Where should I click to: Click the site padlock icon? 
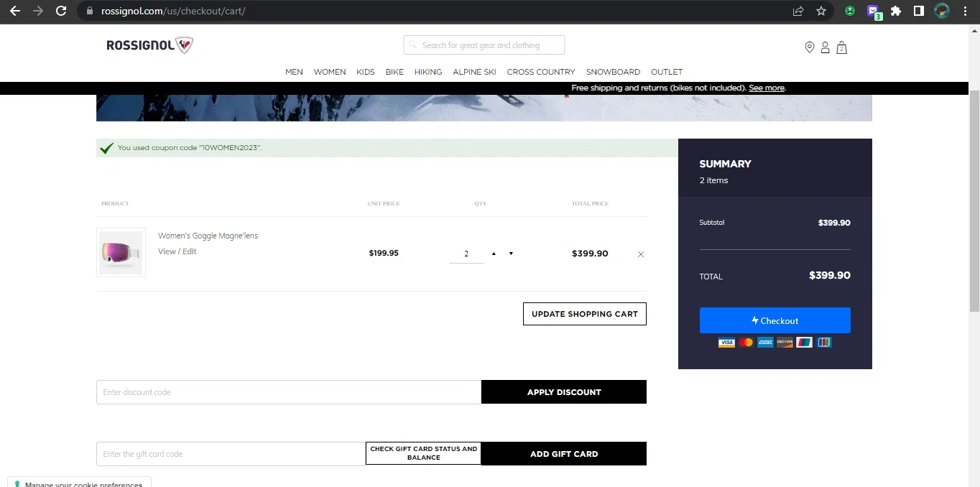pyautogui.click(x=89, y=11)
